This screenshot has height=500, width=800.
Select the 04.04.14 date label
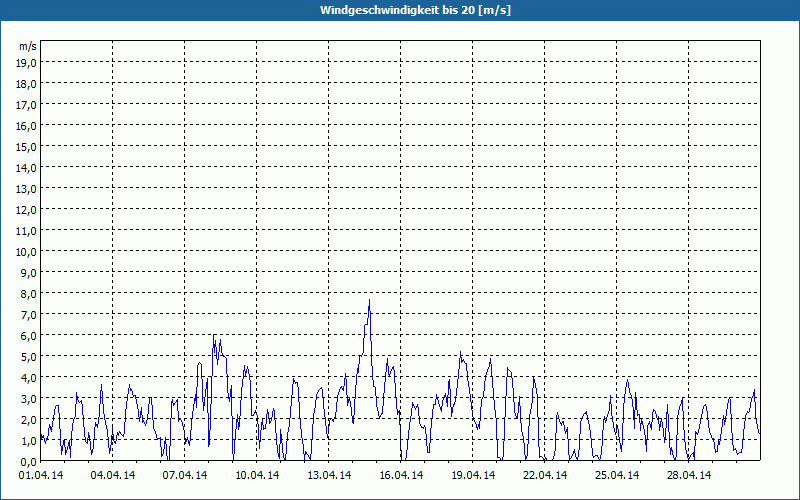click(x=112, y=476)
